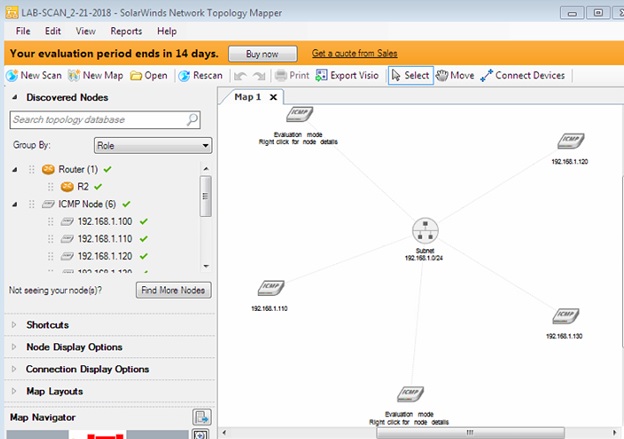Rescan the network
Viewport: 624px width, 439px height.
pyautogui.click(x=201, y=76)
